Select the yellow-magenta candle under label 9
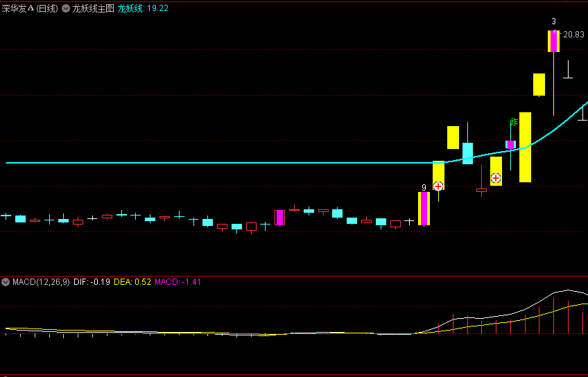This screenshot has height=377, width=588. click(x=424, y=209)
